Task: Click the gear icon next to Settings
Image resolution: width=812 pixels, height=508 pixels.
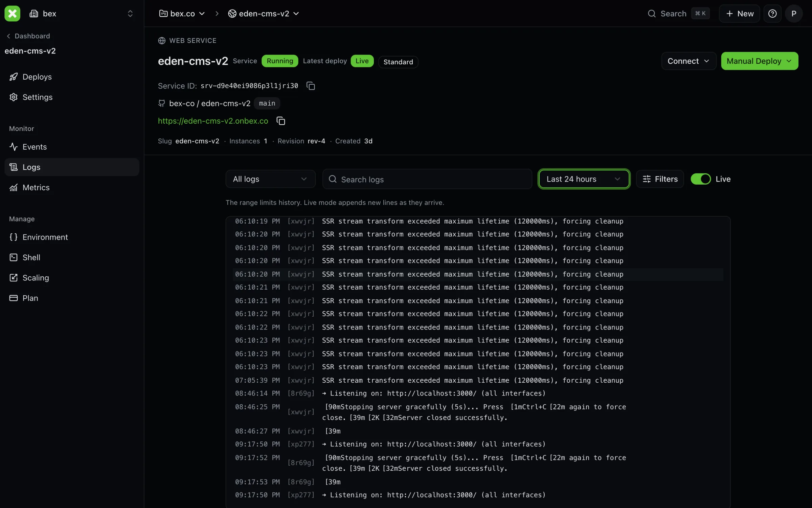Action: point(14,97)
